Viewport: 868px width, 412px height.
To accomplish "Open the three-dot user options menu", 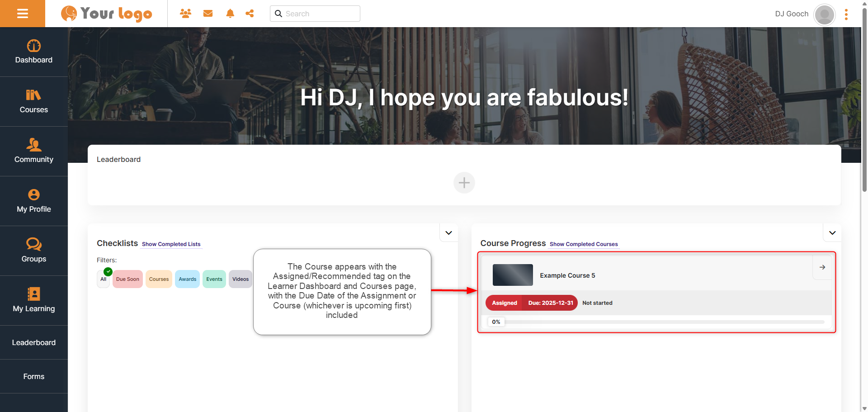I will coord(846,14).
